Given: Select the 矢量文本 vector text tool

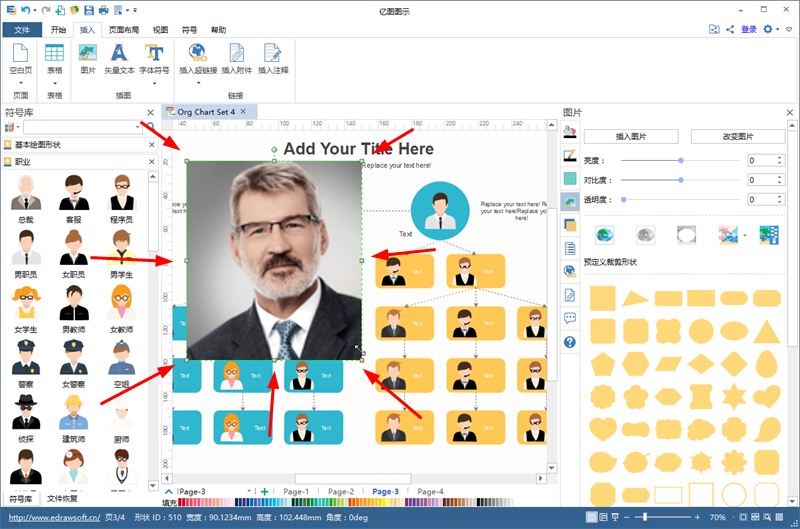Looking at the screenshot, I should pos(119,58).
